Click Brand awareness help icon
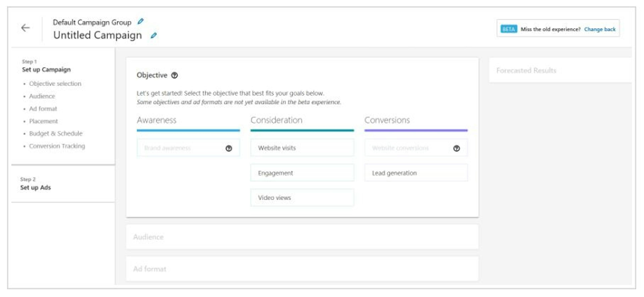The height and width of the screenshot is (297, 644). coord(228,148)
